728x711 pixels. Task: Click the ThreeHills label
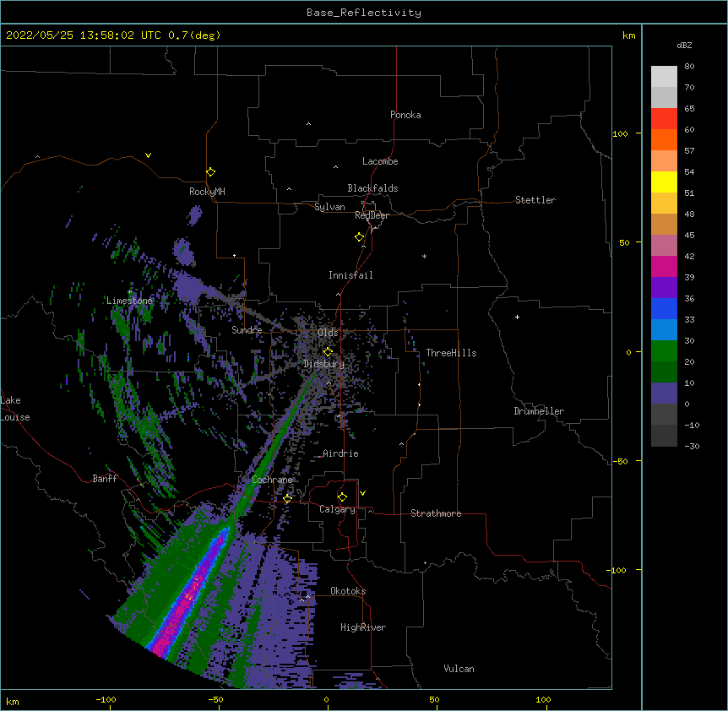451,353
